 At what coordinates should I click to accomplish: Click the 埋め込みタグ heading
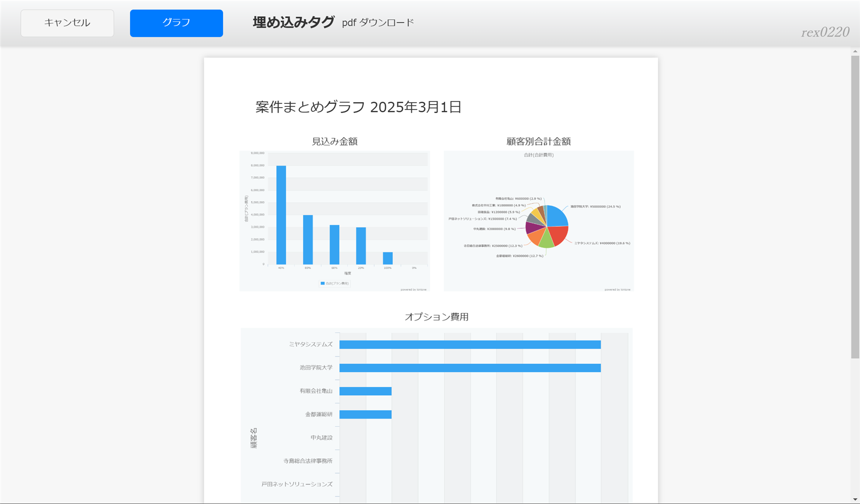[x=294, y=22]
